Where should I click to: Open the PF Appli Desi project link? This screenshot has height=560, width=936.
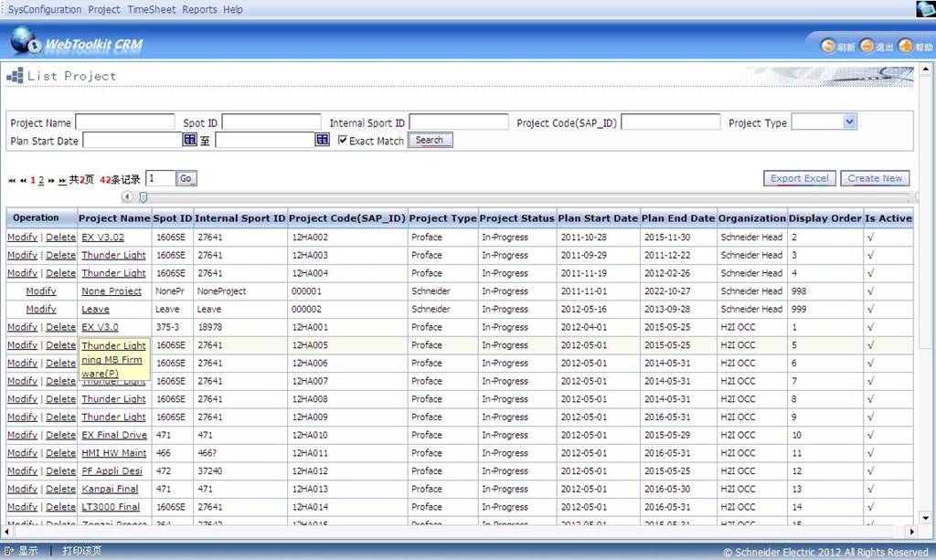point(112,470)
